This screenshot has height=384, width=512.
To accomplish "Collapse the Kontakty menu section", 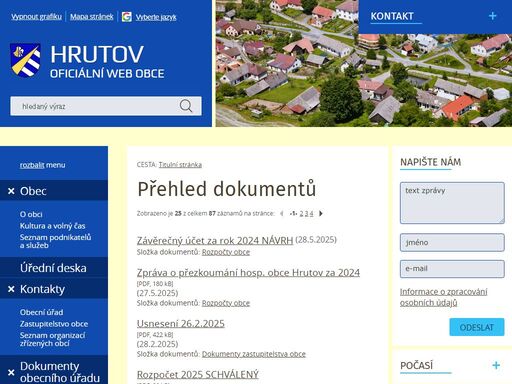I will (x=11, y=289).
